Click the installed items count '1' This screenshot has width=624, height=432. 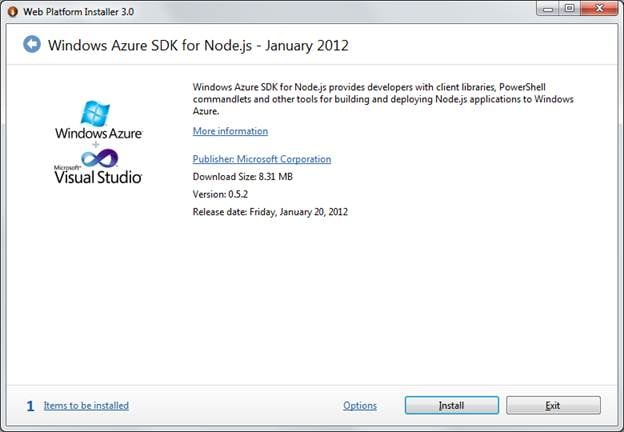pyautogui.click(x=30, y=406)
